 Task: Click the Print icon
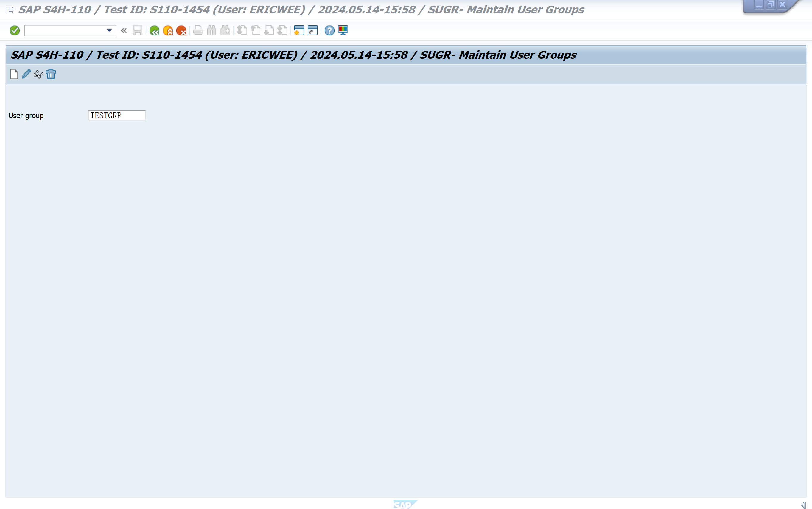[198, 31]
